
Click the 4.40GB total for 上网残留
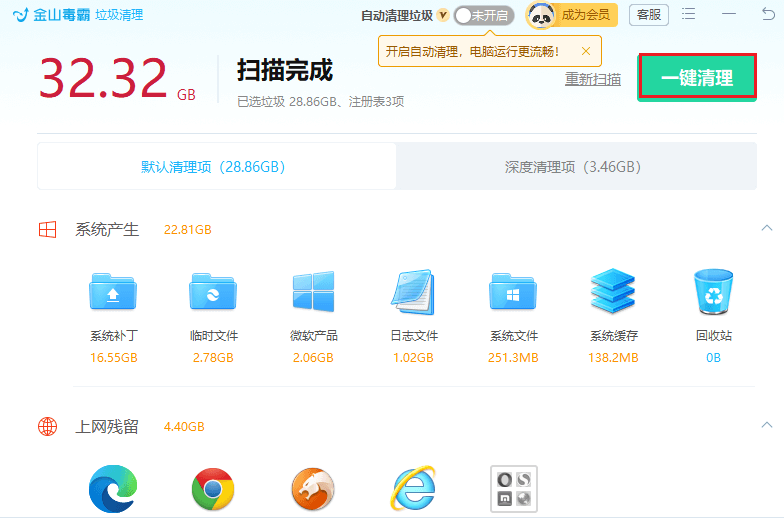click(184, 426)
